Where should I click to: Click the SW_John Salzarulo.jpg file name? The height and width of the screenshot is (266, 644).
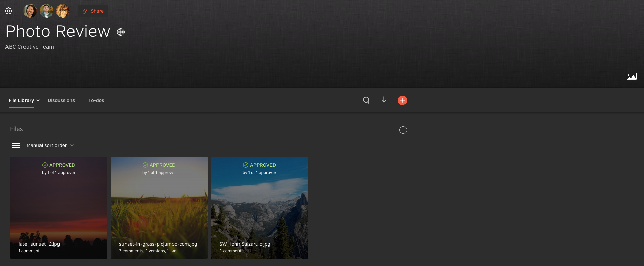[x=245, y=244]
